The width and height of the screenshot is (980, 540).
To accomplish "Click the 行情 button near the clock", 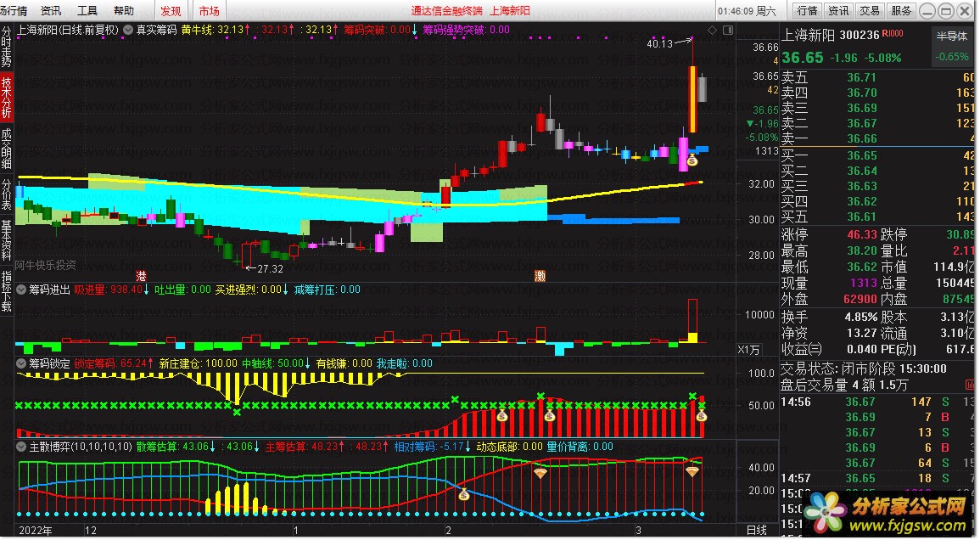I will tap(808, 11).
